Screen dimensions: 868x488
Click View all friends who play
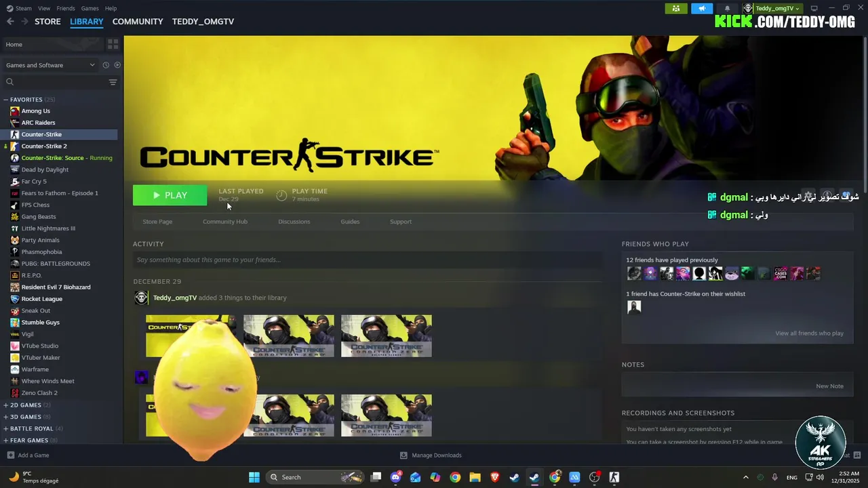coord(809,333)
